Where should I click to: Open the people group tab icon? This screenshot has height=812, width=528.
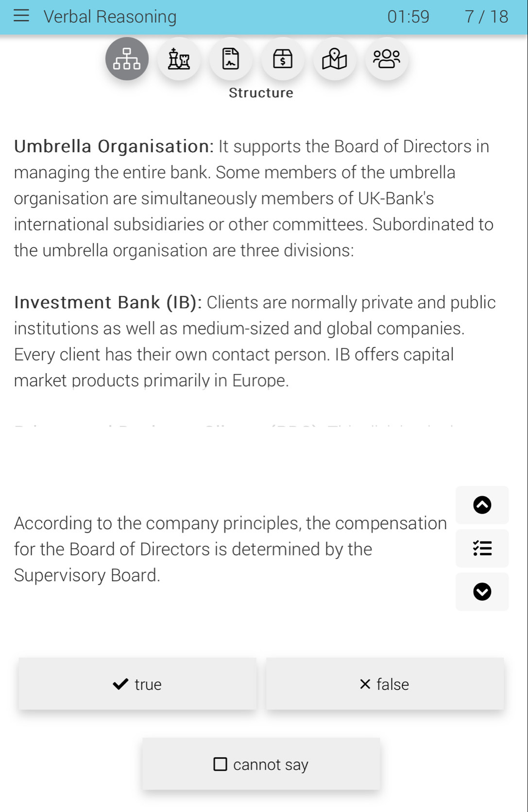pyautogui.click(x=387, y=59)
